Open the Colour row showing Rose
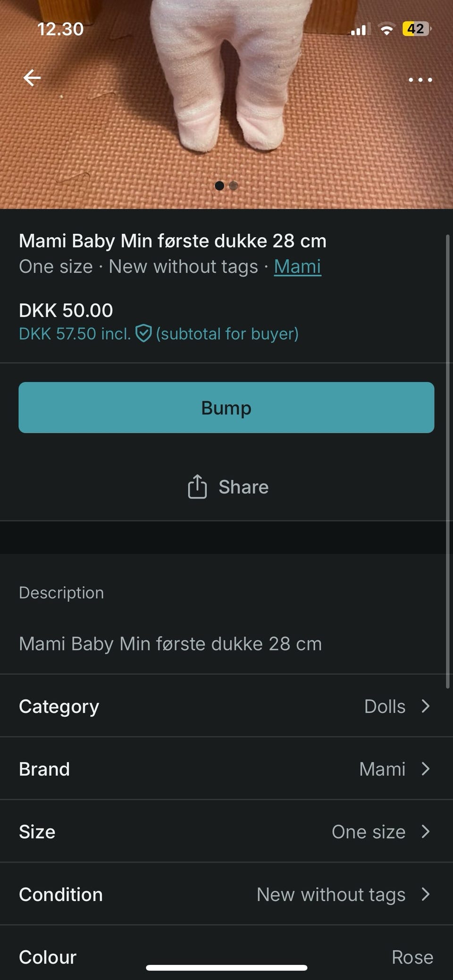 226,957
